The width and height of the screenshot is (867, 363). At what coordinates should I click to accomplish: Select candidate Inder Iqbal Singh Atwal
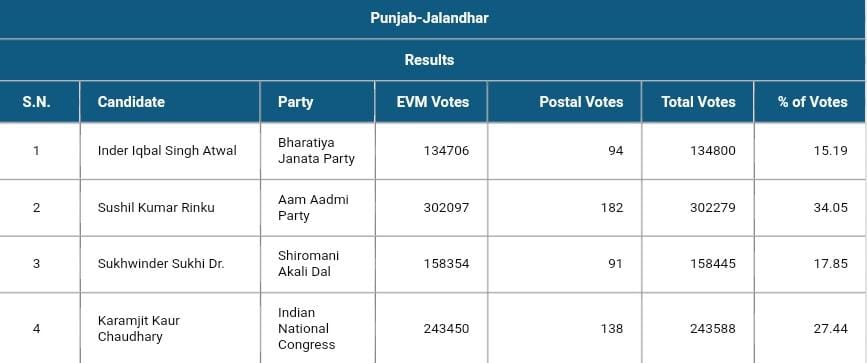[167, 151]
